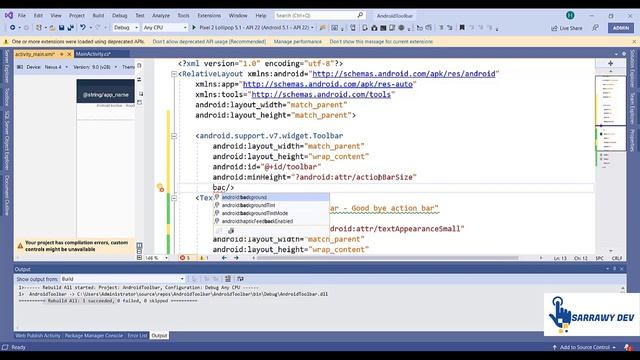Select android:background autocomplete suggestion
The image size is (640, 360).
click(271, 197)
